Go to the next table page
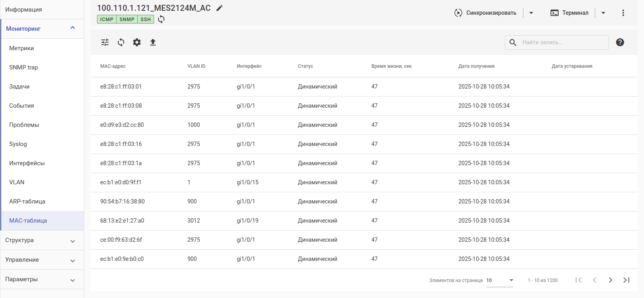 click(x=610, y=280)
